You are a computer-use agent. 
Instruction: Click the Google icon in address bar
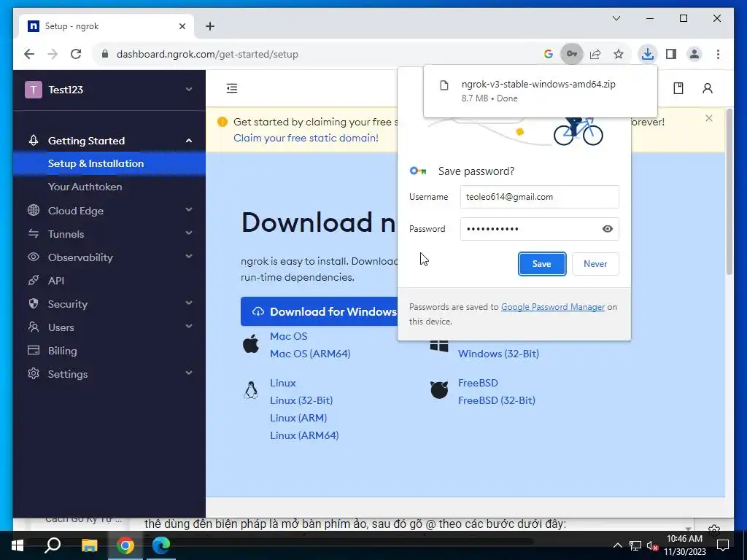point(549,54)
